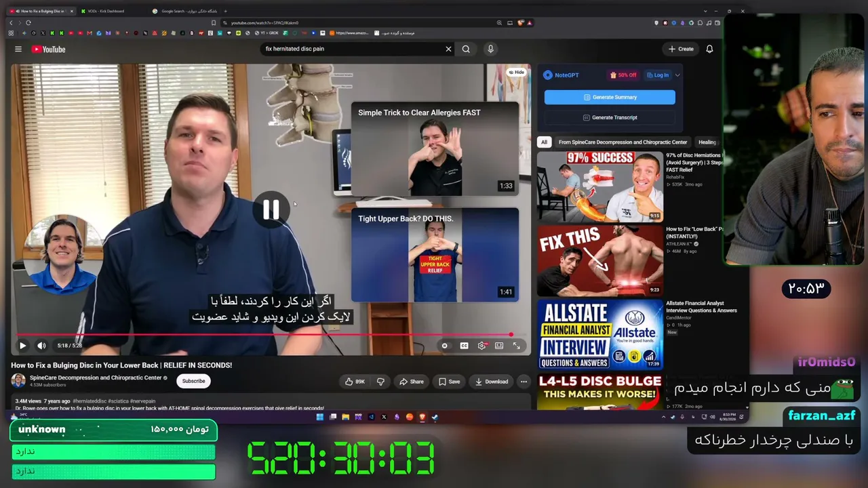Clear the YouTube search box text

(x=448, y=49)
